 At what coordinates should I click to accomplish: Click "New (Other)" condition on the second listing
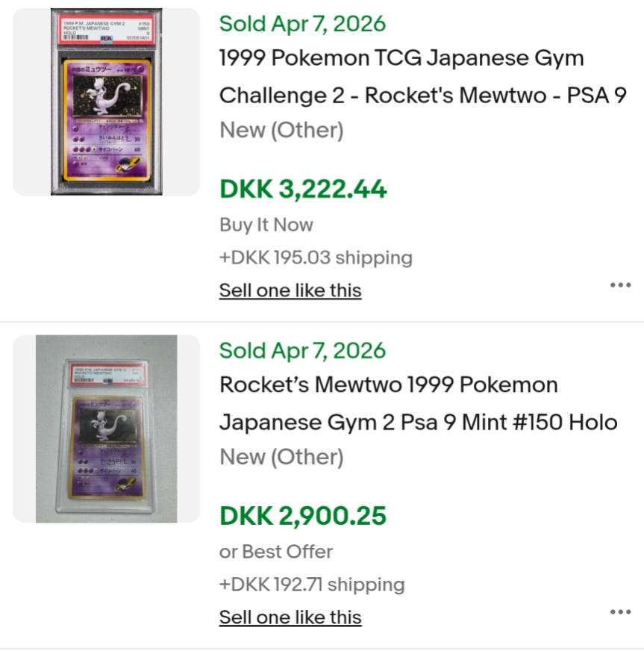coord(281,458)
